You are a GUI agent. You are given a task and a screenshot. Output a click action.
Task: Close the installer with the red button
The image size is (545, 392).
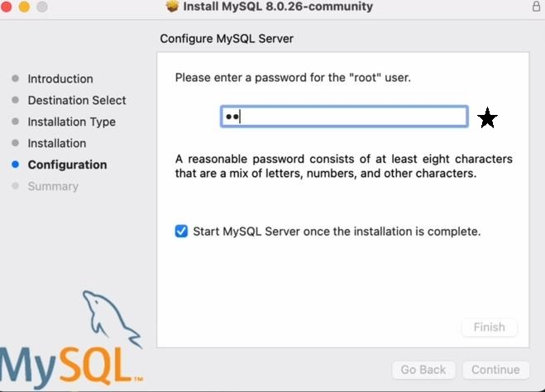click(7, 7)
